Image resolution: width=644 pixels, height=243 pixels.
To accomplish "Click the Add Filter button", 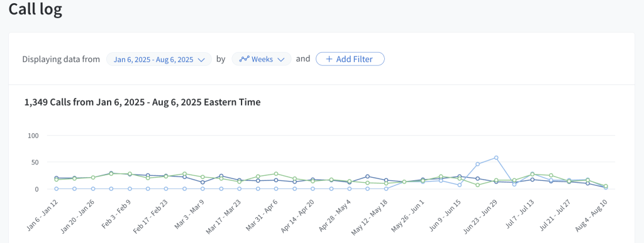I will [350, 59].
